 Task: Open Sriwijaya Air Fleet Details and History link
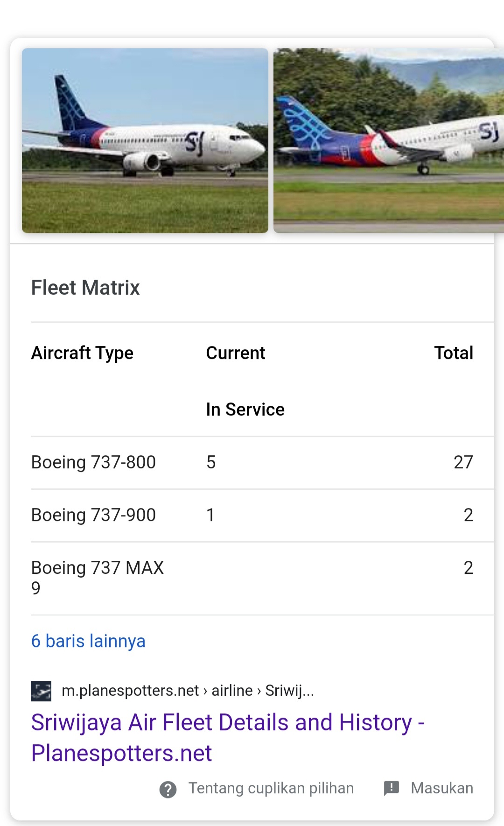click(227, 737)
